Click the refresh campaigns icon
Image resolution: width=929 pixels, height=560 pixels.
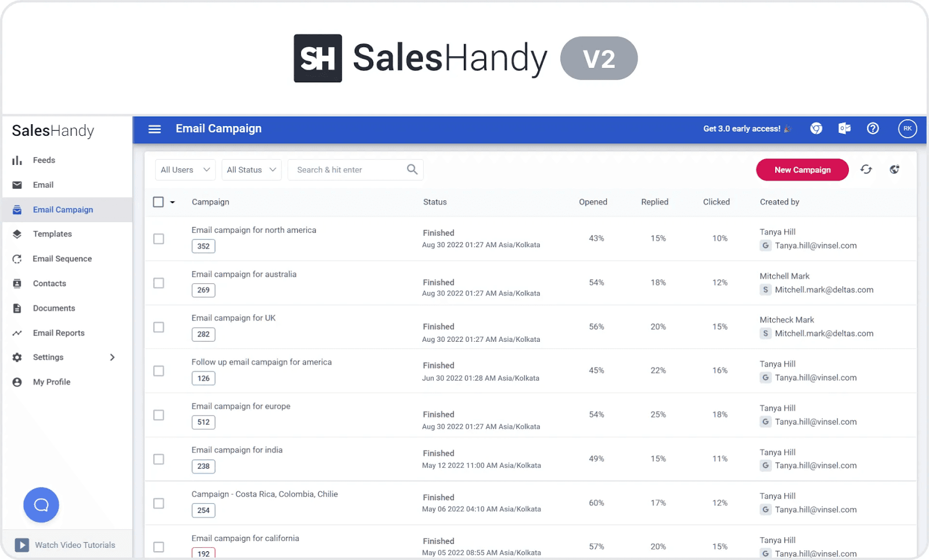tap(866, 169)
